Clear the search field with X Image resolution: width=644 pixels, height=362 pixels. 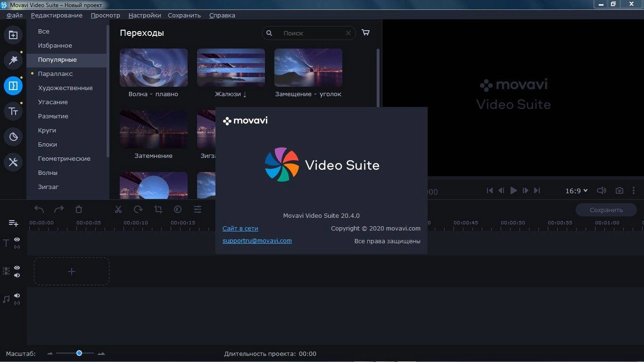click(x=348, y=33)
